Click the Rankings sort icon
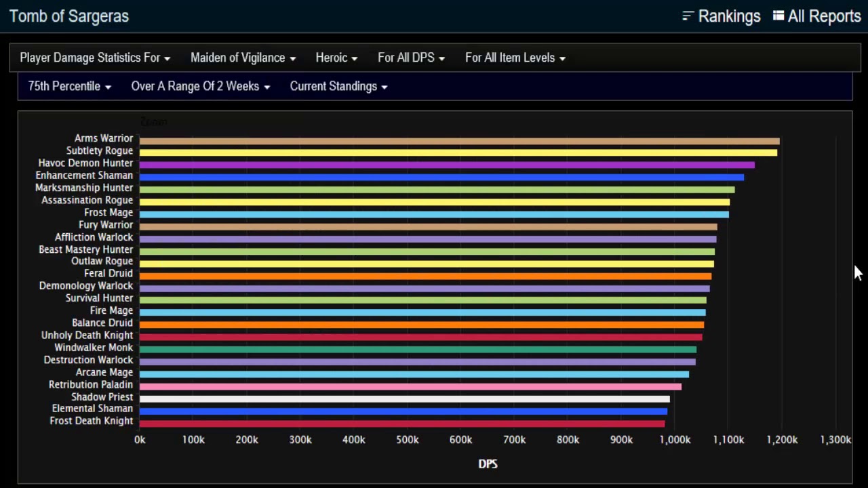This screenshot has height=488, width=868. pyautogui.click(x=688, y=16)
